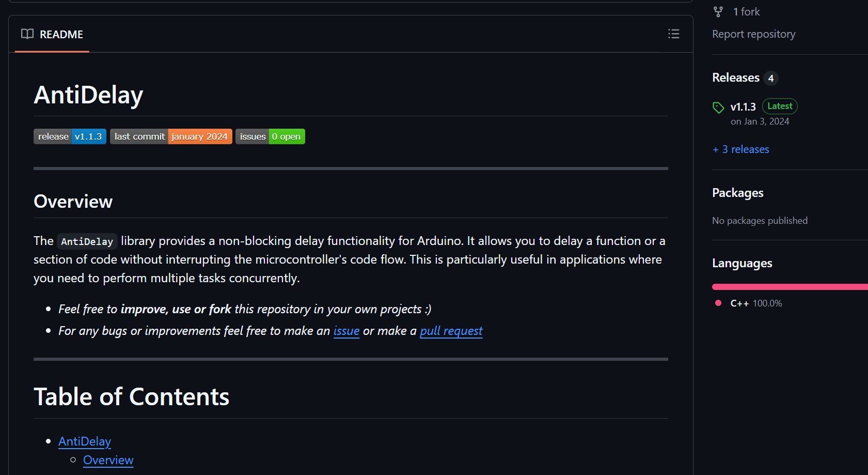The height and width of the screenshot is (475, 868).
Task: Jump to AntiDelay in table of contents
Action: tap(85, 441)
